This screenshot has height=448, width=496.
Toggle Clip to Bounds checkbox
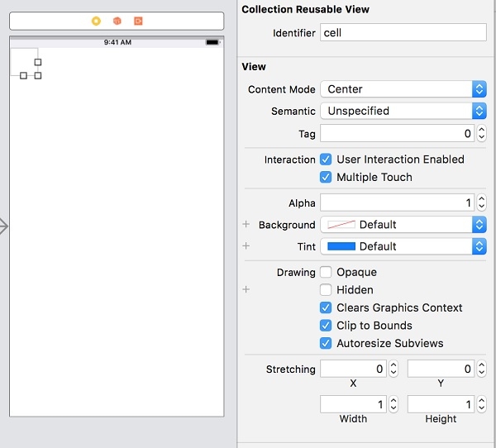[x=326, y=326]
